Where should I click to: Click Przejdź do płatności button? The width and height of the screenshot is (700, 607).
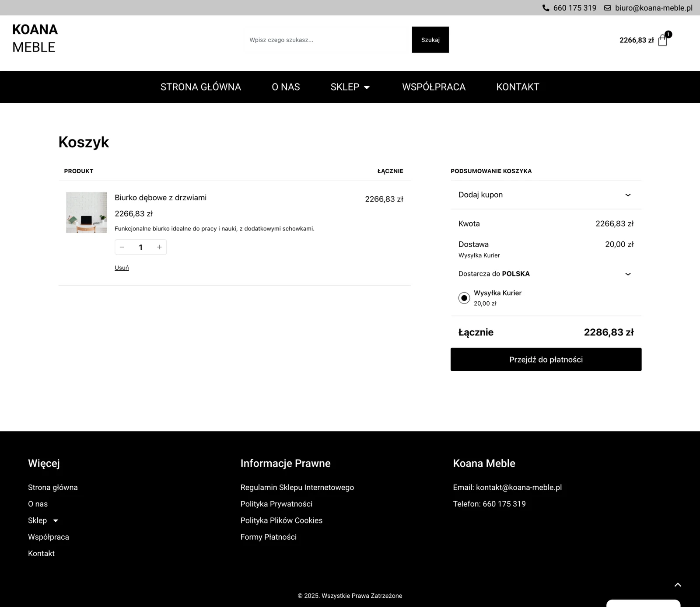pos(546,359)
